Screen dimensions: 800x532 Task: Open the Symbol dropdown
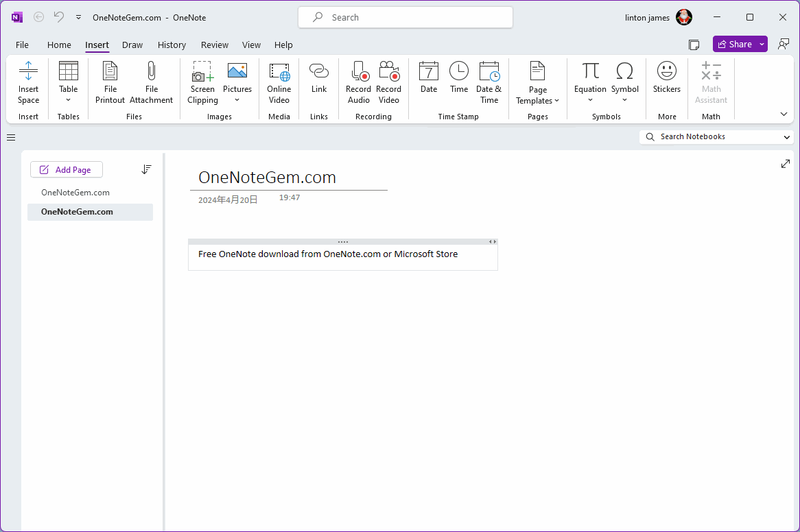pyautogui.click(x=625, y=82)
